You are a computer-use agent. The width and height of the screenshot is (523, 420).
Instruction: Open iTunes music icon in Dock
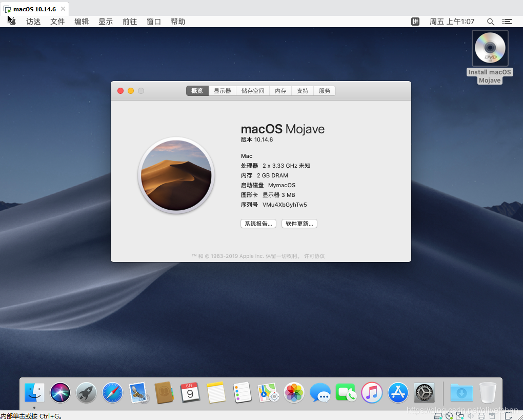(x=372, y=393)
